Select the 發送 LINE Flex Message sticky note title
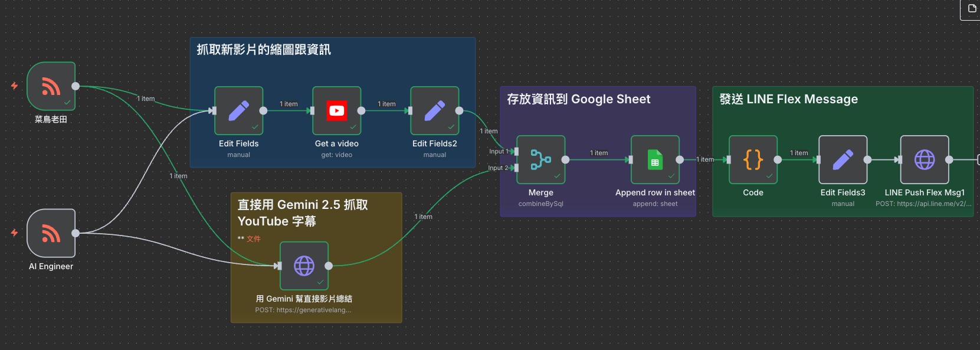The image size is (980, 350). pyautogui.click(x=788, y=99)
